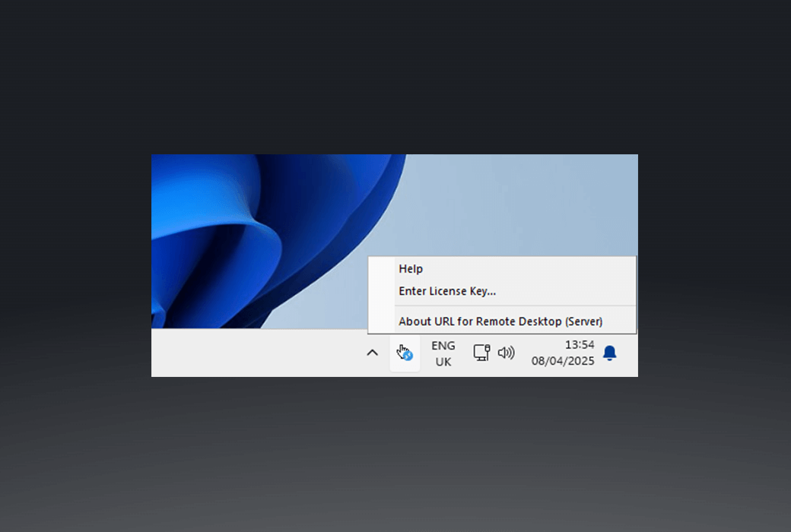Screen dimensions: 791x532
Task: Switch input language by clicking ENG UK
Action: pos(443,353)
